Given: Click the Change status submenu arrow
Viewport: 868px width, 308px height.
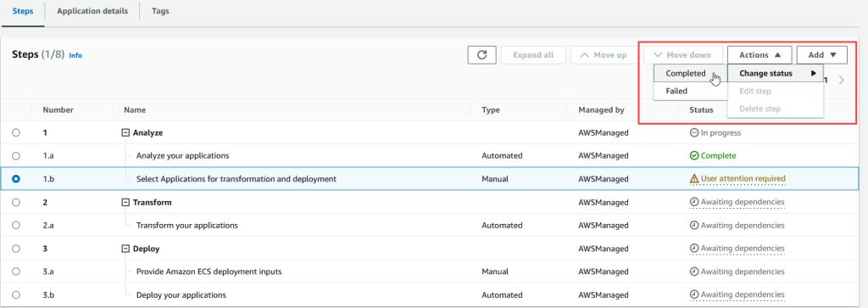Looking at the screenshot, I should pyautogui.click(x=814, y=73).
